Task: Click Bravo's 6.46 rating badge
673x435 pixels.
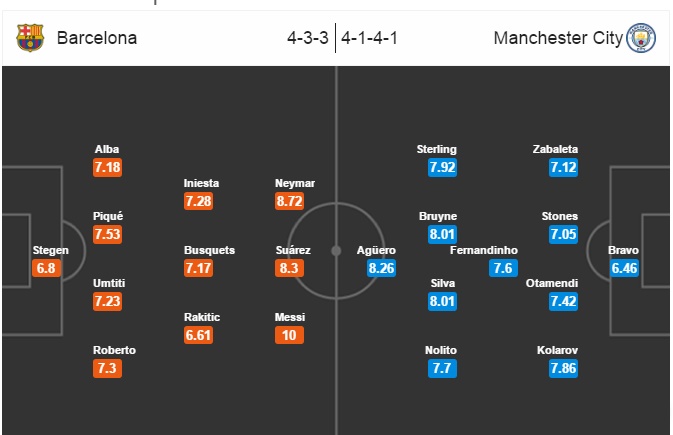Action: point(624,268)
